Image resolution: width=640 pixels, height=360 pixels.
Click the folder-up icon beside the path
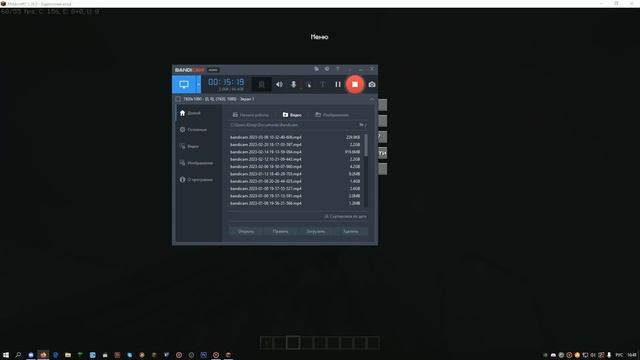pyautogui.click(x=362, y=125)
